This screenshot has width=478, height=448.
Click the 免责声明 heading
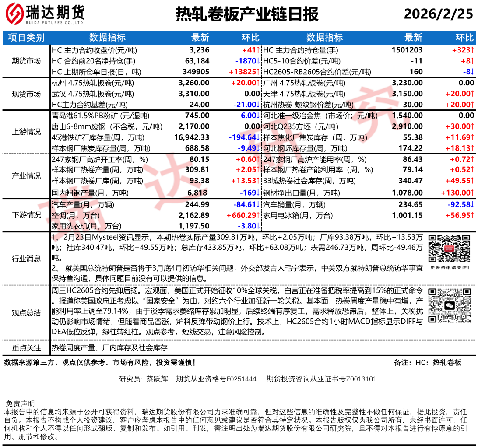click(20, 403)
